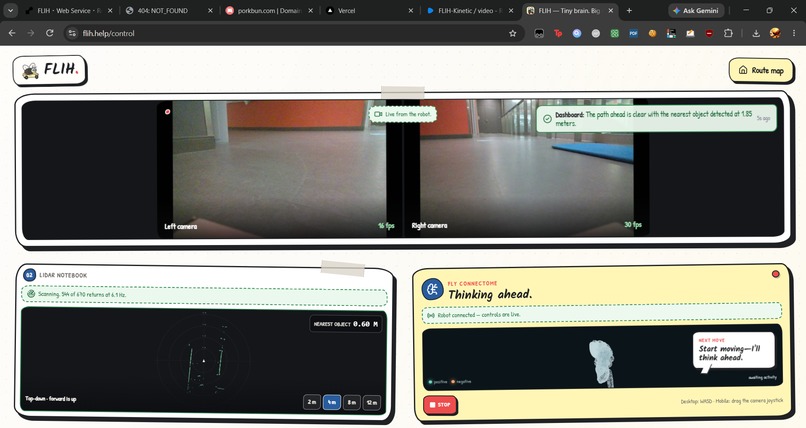Click the 'Thinking ahead.' heading

coord(490,294)
